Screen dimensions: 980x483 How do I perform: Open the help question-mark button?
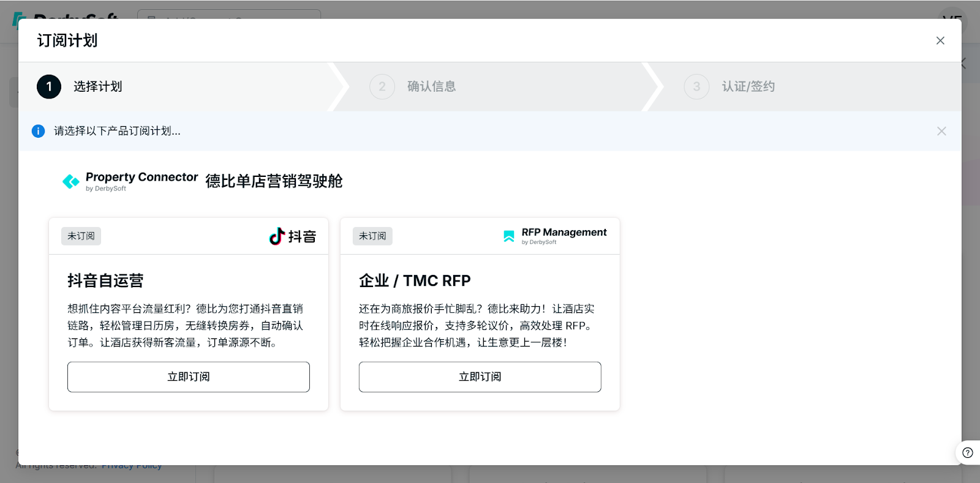click(968, 452)
